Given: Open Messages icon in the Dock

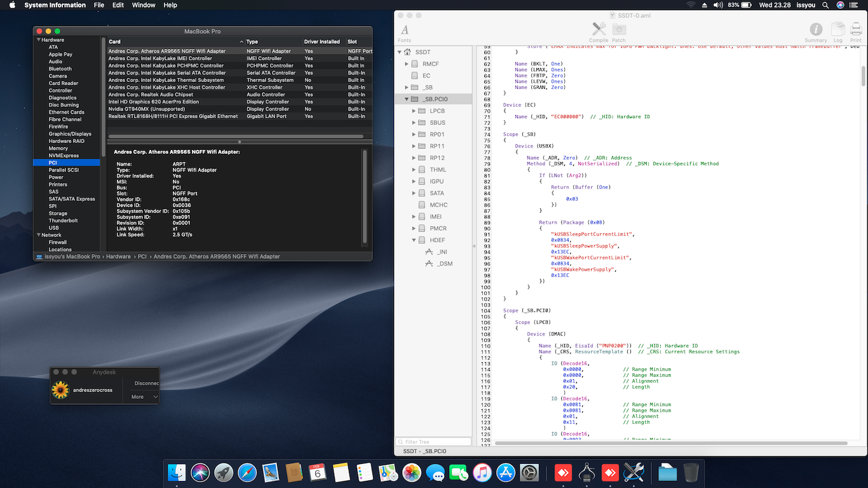Looking at the screenshot, I should 435,472.
